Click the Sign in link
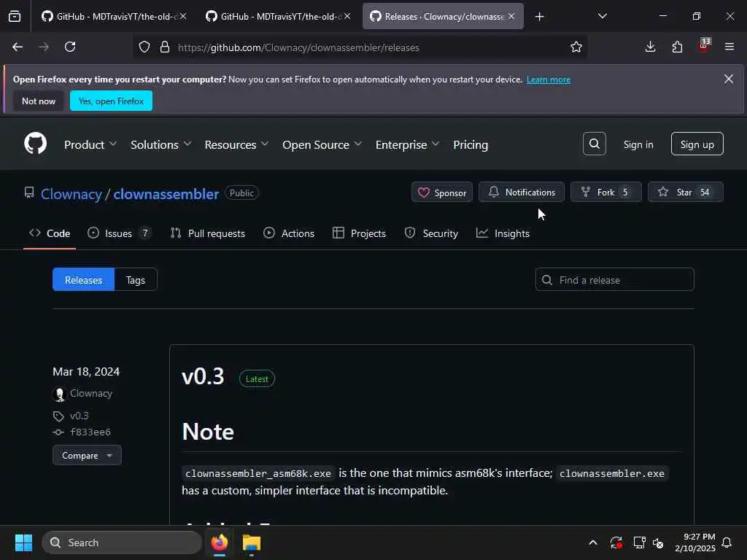The height and width of the screenshot is (560, 747). (638, 145)
